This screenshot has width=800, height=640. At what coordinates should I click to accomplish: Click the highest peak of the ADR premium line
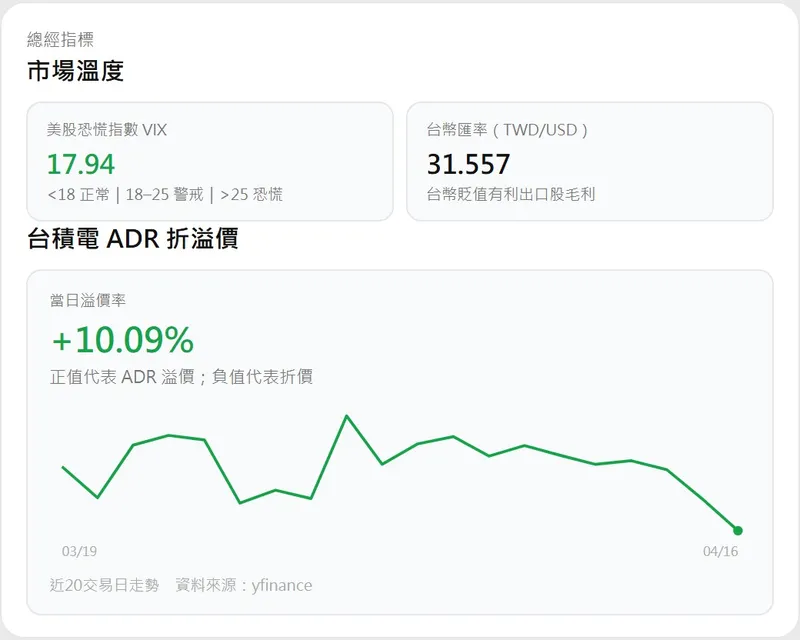(x=347, y=416)
